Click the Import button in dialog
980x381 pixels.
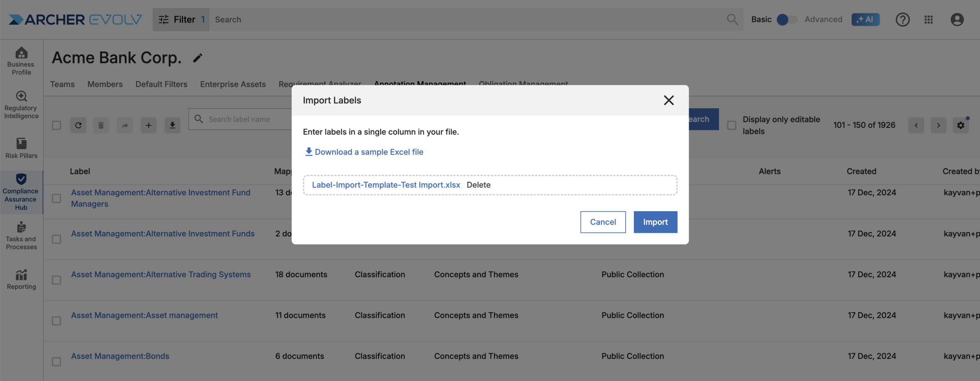tap(655, 222)
